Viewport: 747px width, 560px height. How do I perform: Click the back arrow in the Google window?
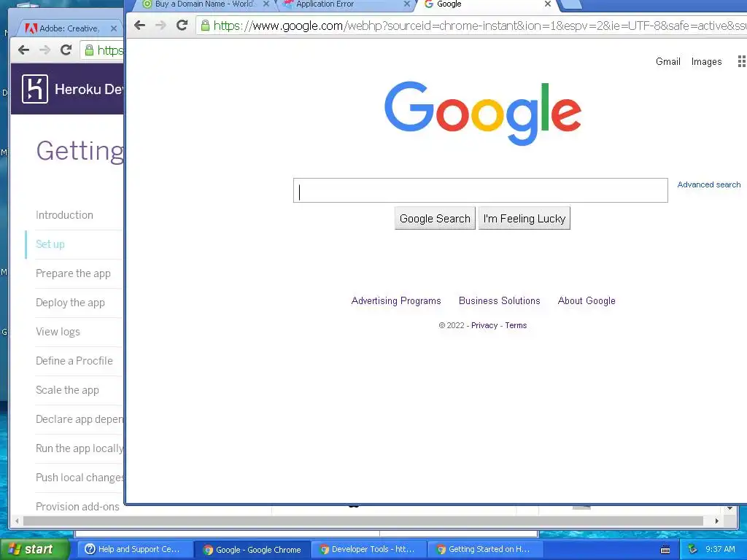coord(139,26)
